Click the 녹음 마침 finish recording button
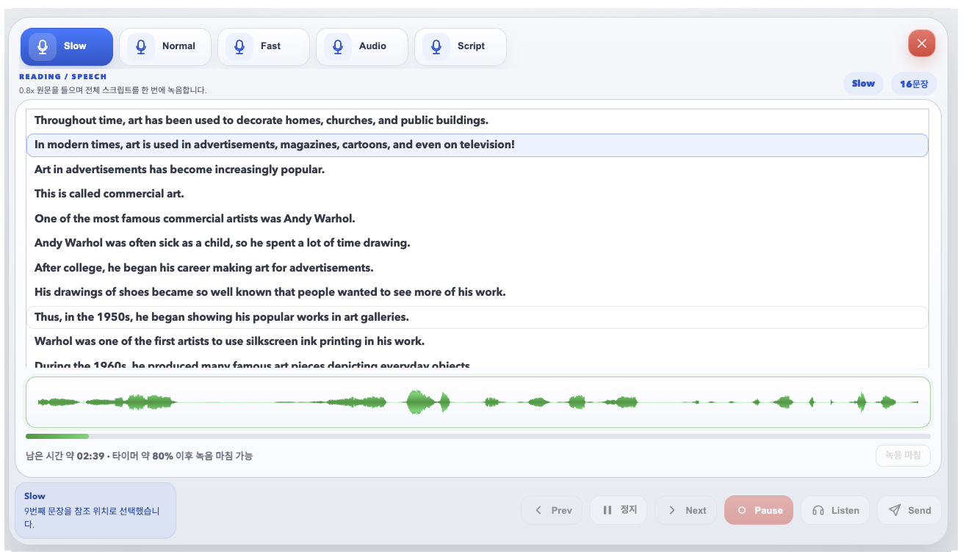The width and height of the screenshot is (963, 560). 903,456
